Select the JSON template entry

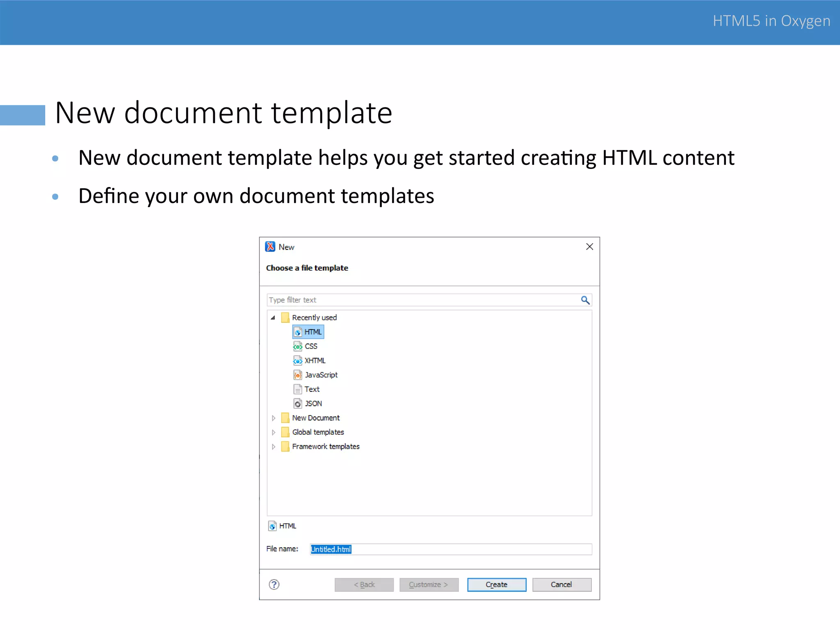click(308, 404)
